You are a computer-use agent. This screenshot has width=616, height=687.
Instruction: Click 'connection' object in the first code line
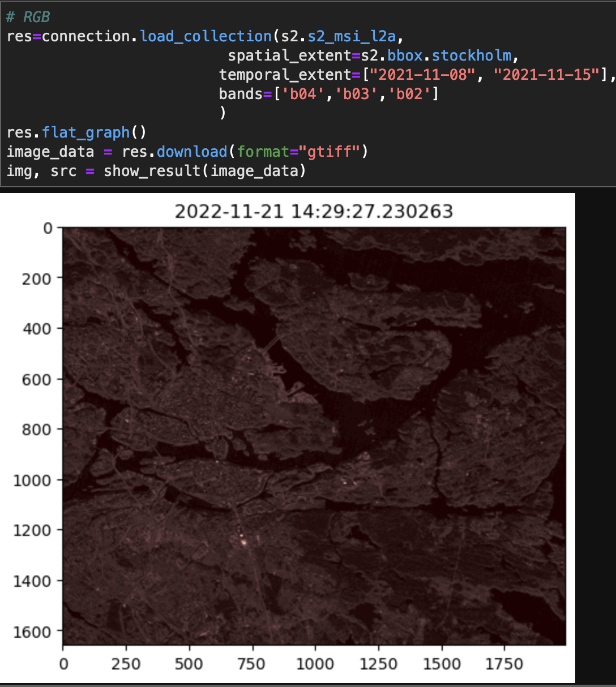[x=86, y=36]
